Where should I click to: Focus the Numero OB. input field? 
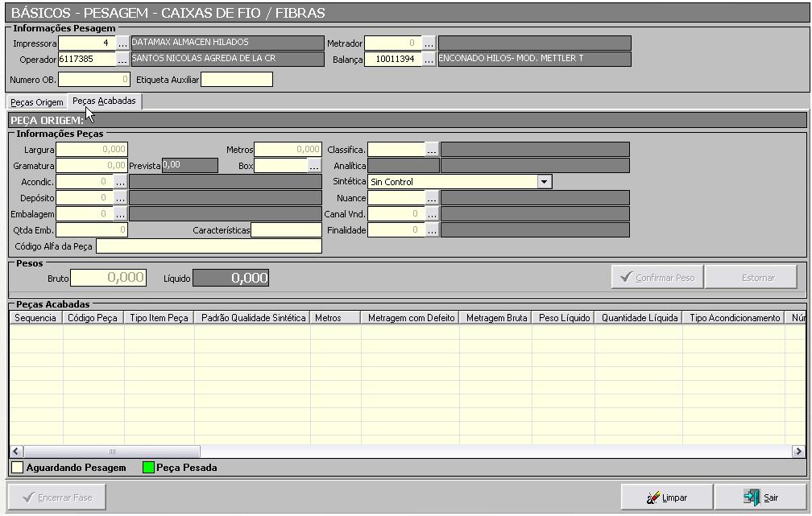point(93,80)
